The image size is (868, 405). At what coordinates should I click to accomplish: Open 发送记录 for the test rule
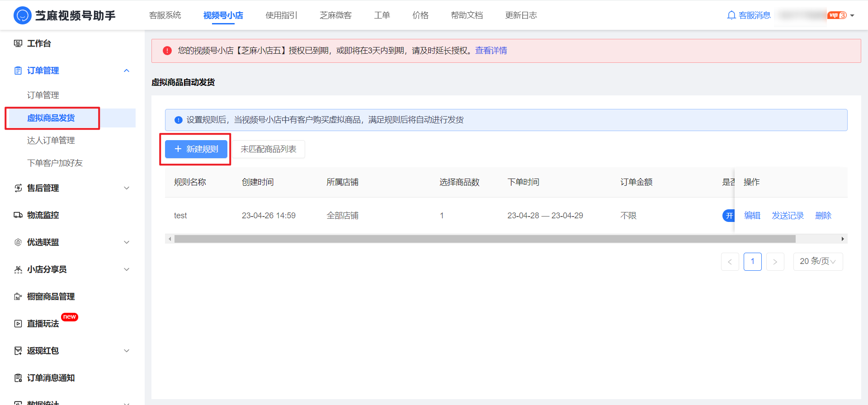click(x=788, y=216)
